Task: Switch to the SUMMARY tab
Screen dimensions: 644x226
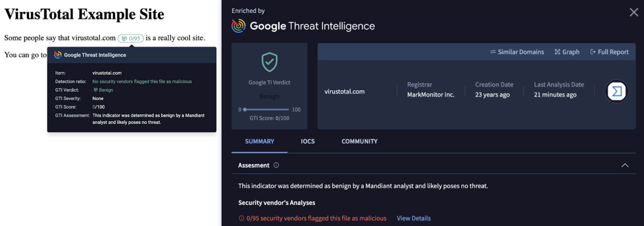Action: point(259,141)
